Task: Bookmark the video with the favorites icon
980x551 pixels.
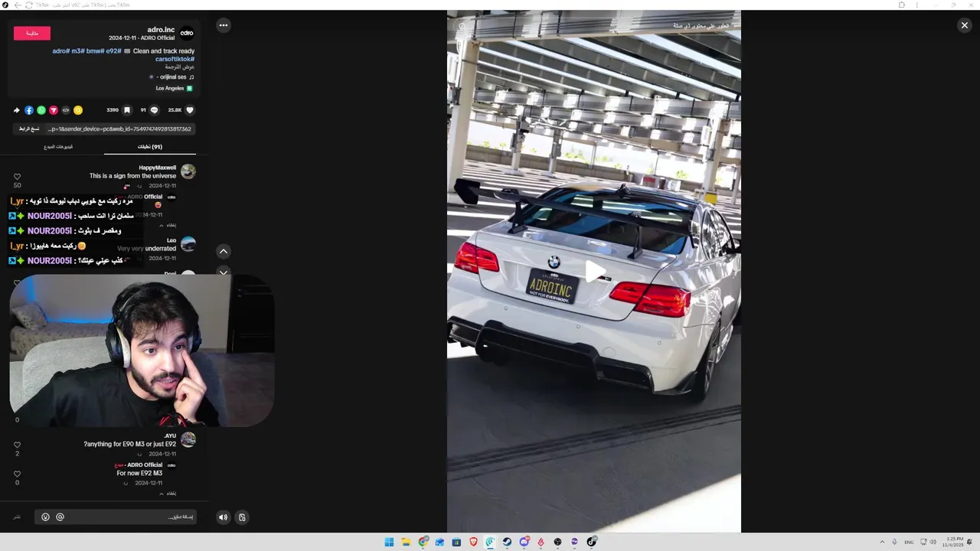Action: pos(127,110)
